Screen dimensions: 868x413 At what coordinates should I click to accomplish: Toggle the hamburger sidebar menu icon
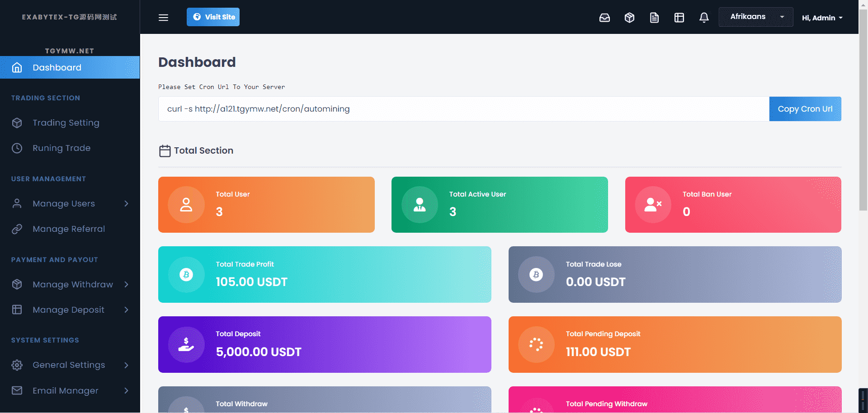click(163, 17)
